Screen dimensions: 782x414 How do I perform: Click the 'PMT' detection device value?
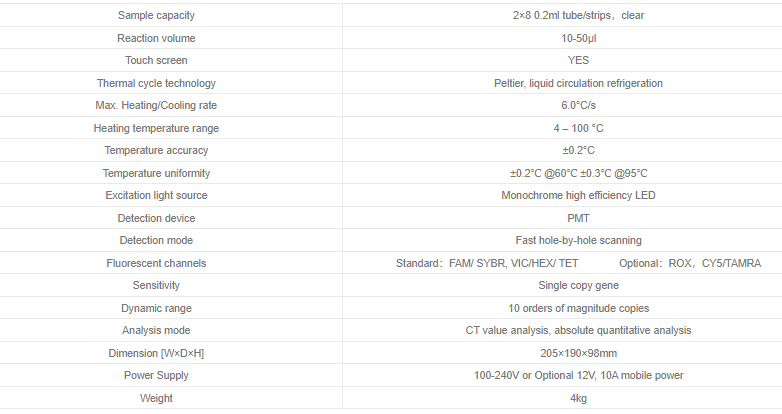pos(578,218)
